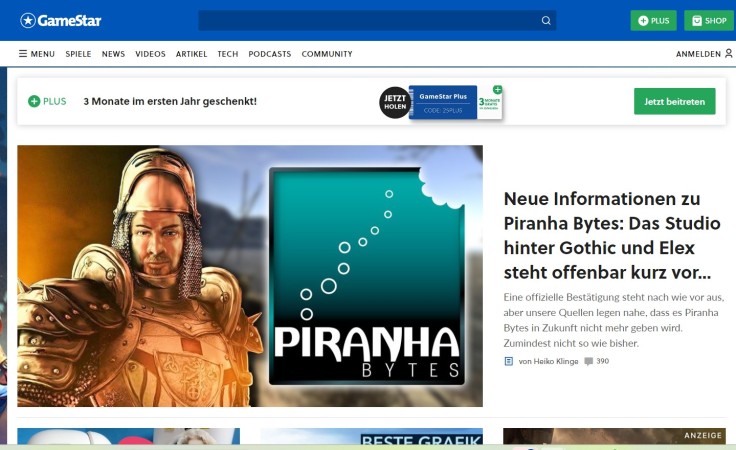Screen dimensions: 736x450
Task: Go to PODCASTS section
Action: 270,54
